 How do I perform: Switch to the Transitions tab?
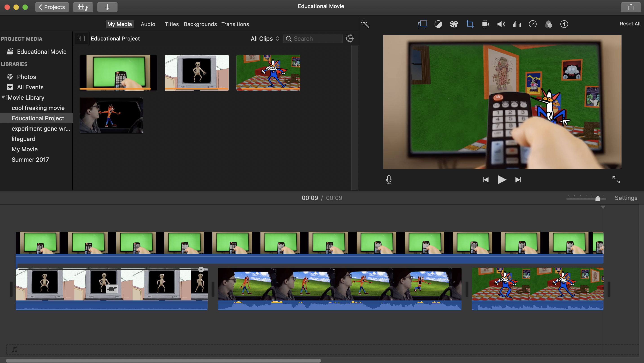pos(235,24)
